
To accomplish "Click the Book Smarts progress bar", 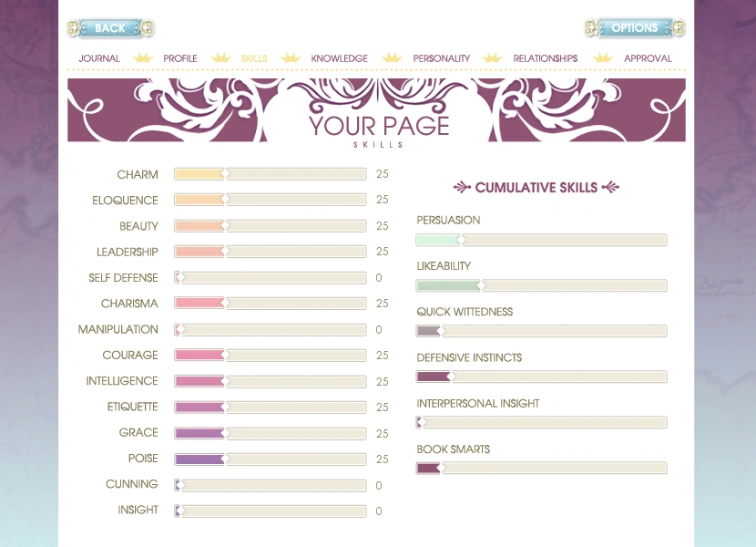I will tap(541, 468).
